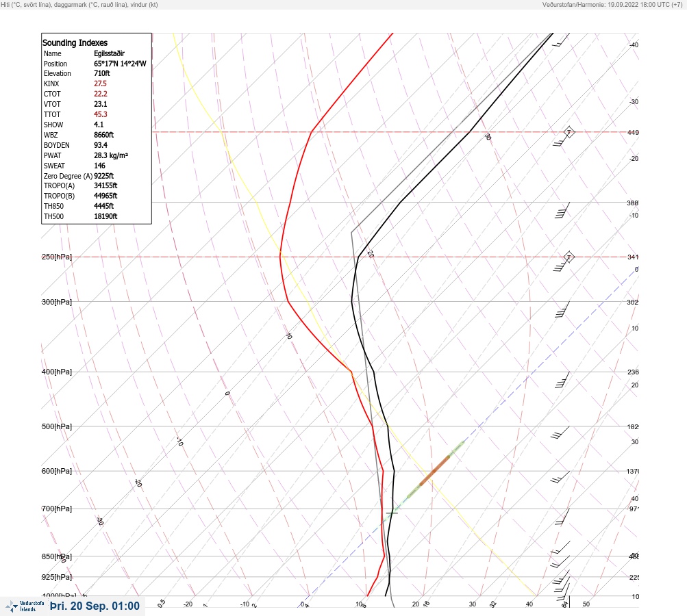Screen dimensions: 687x616
Task: Click the orange thick segment on the zero isotherm
Action: (435, 471)
